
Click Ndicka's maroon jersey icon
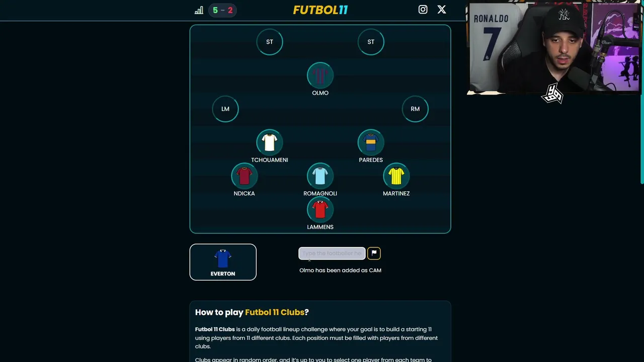(x=244, y=176)
